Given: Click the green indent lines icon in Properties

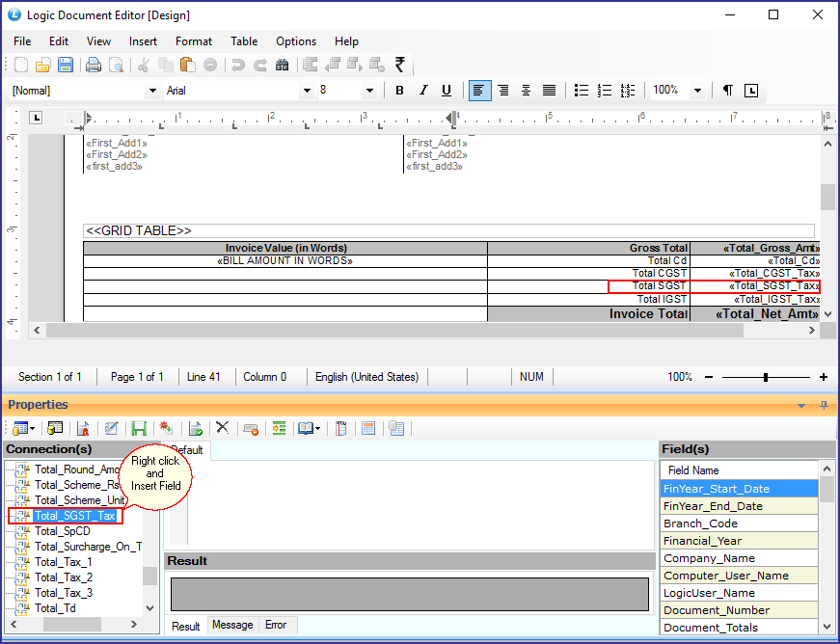Looking at the screenshot, I should click(279, 428).
